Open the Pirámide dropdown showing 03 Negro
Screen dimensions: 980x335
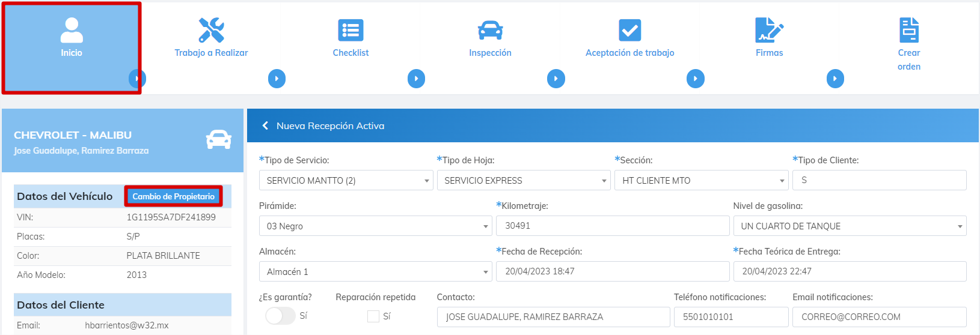coord(375,226)
